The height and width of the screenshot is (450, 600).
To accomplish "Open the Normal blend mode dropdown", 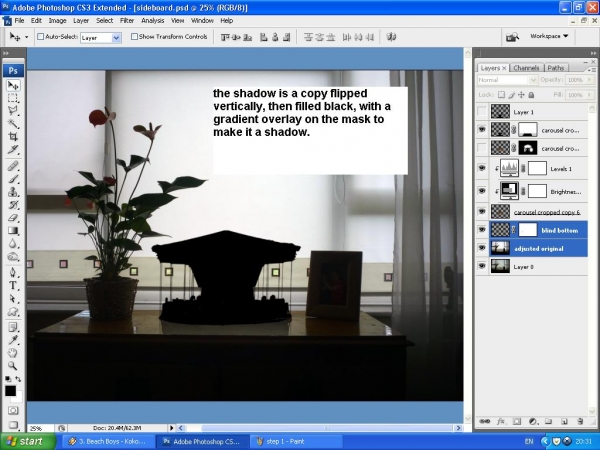I will (533, 80).
